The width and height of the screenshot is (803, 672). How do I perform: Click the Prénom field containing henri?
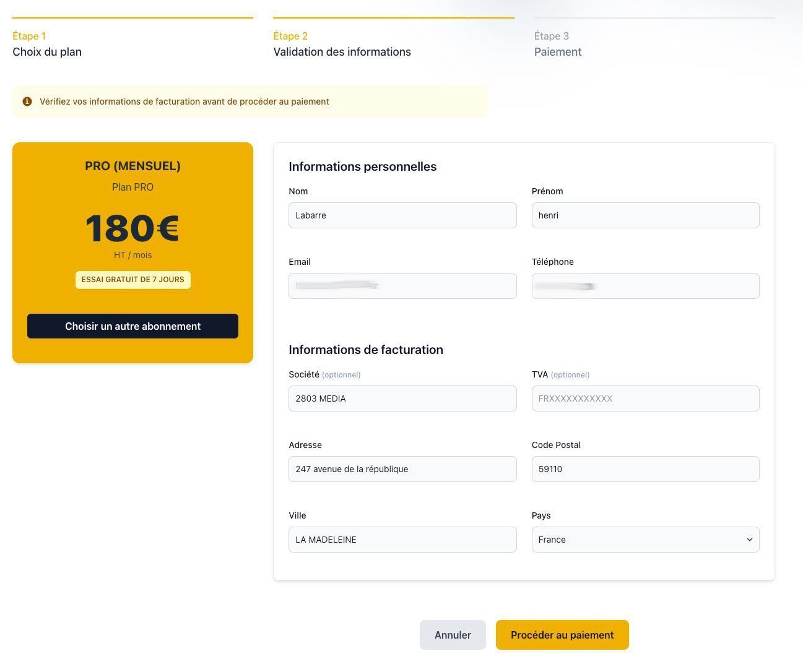[x=645, y=215]
